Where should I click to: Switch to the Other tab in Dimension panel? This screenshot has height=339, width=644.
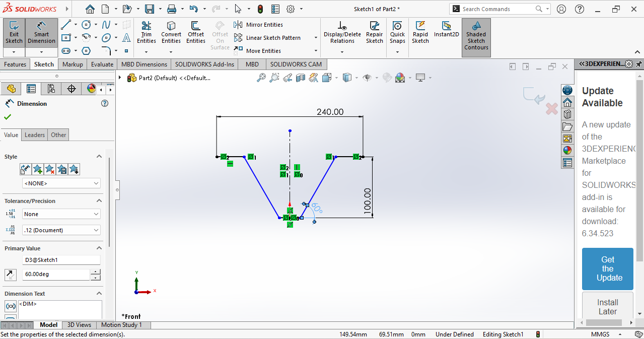click(58, 134)
